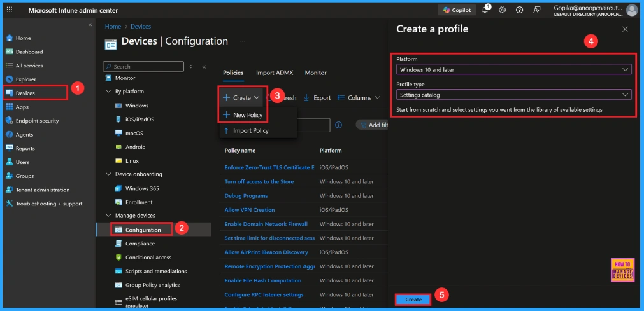The image size is (644, 311).
Task: Open the help question mark icon
Action: (x=519, y=10)
